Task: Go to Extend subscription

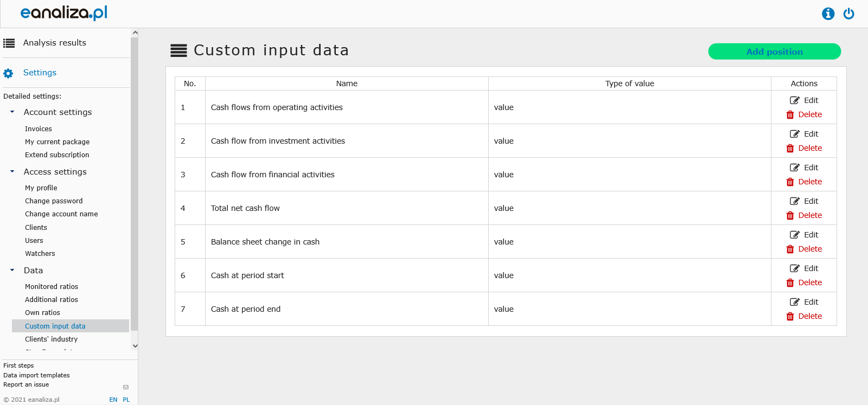Action: point(57,155)
